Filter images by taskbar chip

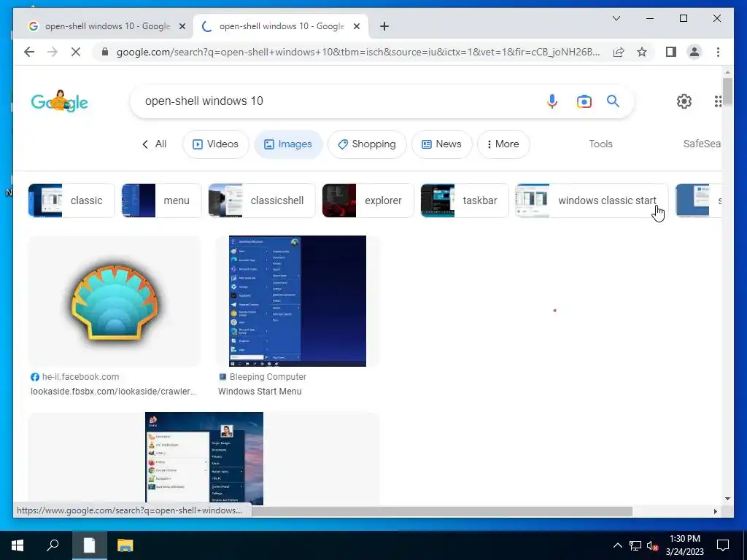[x=465, y=201]
